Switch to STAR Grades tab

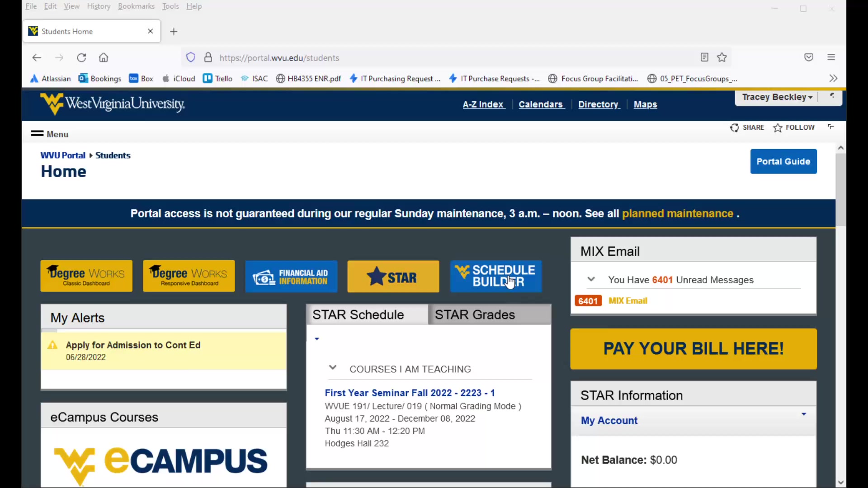pyautogui.click(x=475, y=314)
